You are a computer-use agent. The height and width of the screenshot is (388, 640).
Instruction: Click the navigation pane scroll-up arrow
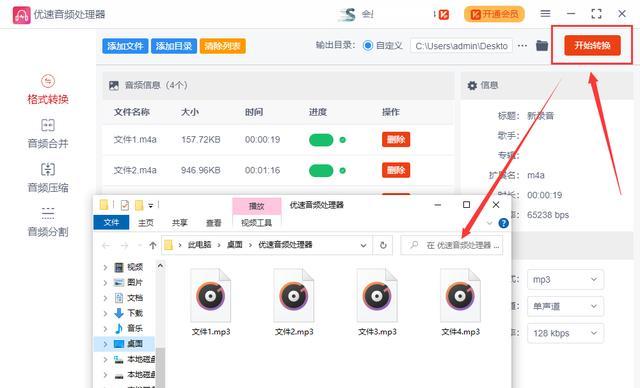(x=160, y=266)
